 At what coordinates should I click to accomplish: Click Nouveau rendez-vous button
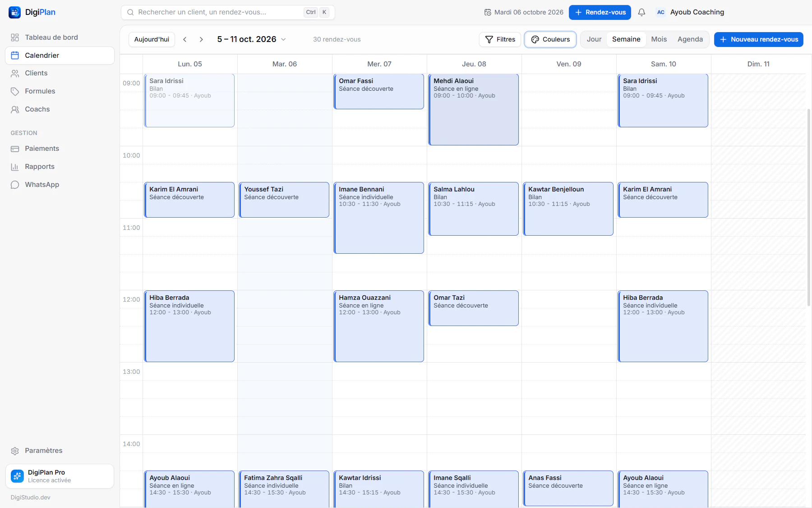(759, 39)
